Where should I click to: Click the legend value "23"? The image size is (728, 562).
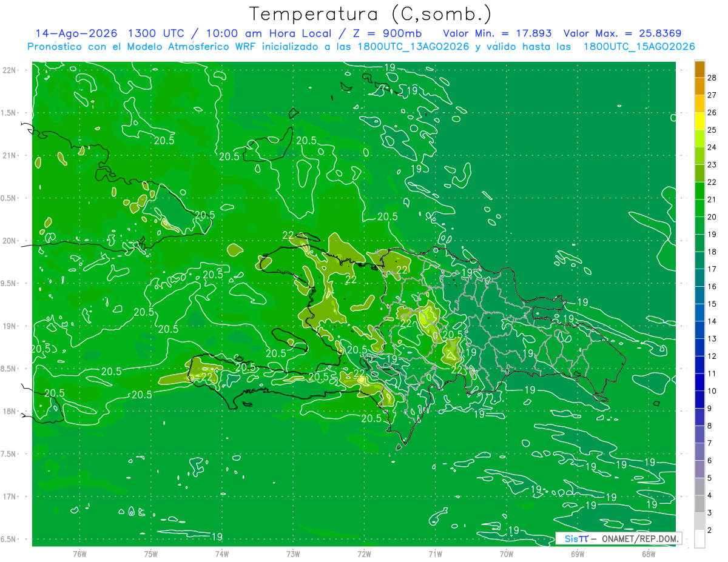coord(712,164)
